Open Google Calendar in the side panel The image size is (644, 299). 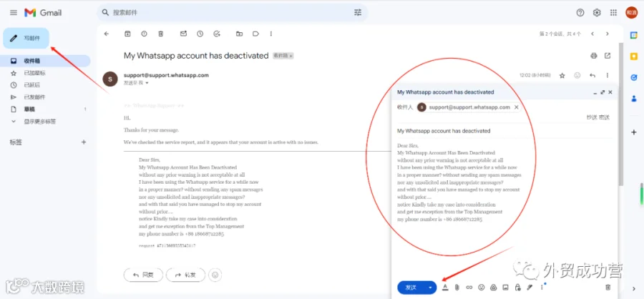tap(634, 35)
